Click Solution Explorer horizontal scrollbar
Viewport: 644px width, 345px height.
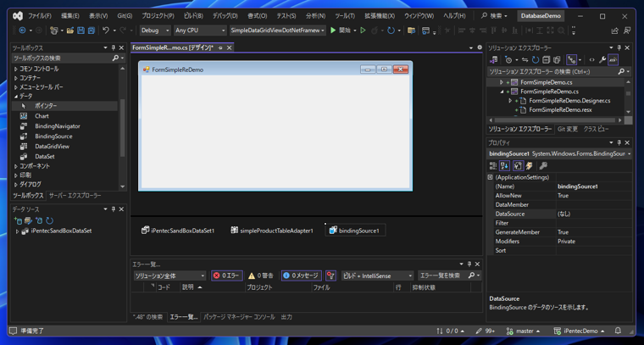click(554, 120)
